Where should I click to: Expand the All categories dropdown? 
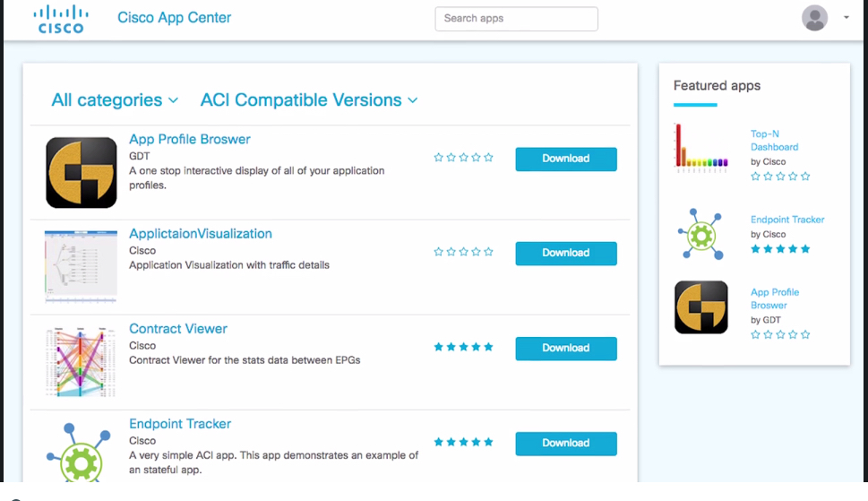click(x=115, y=100)
